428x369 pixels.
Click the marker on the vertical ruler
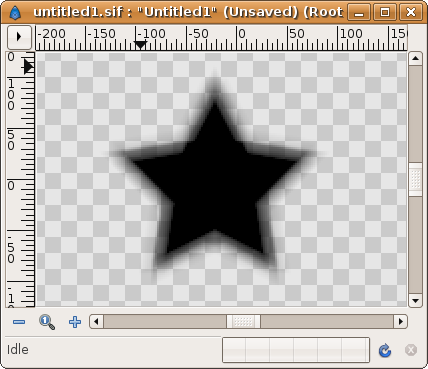29,67
